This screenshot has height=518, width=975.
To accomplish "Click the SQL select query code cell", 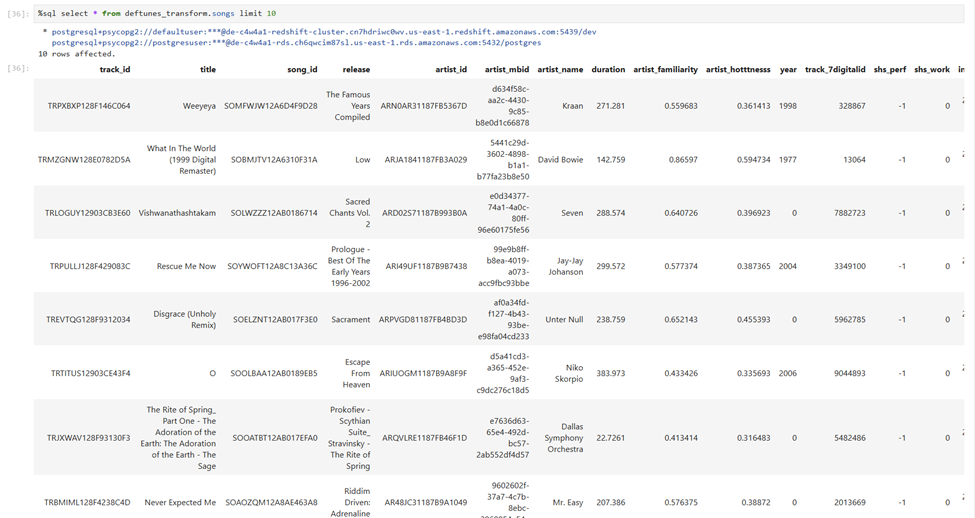I will point(499,13).
